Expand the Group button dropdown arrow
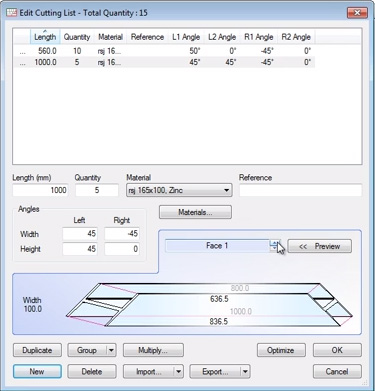This screenshot has height=391, width=375. coord(111,350)
